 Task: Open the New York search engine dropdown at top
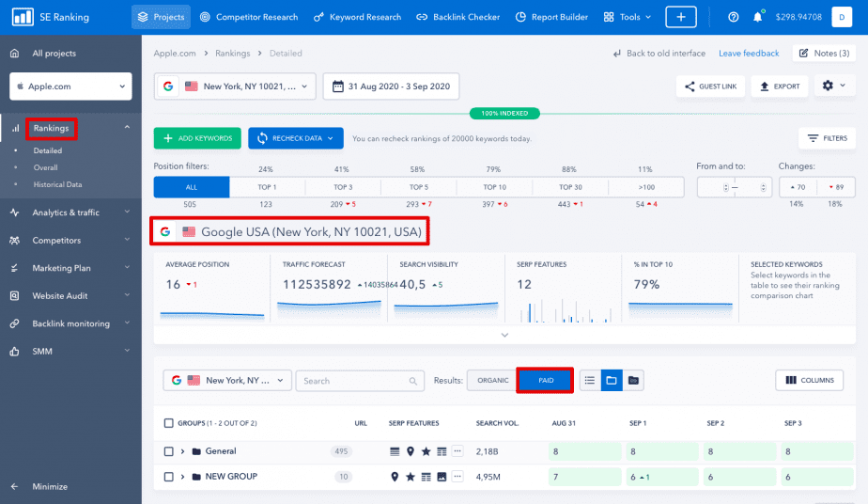pos(235,87)
